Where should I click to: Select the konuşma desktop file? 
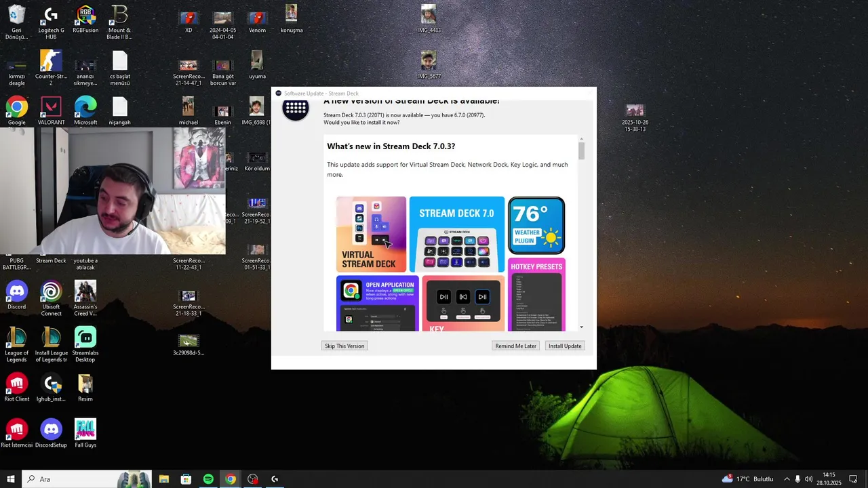(292, 19)
